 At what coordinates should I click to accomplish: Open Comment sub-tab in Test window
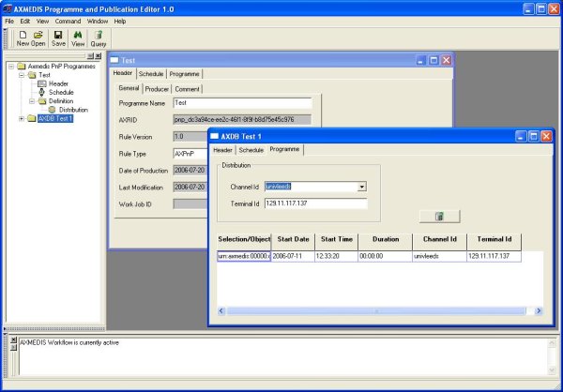coord(187,89)
